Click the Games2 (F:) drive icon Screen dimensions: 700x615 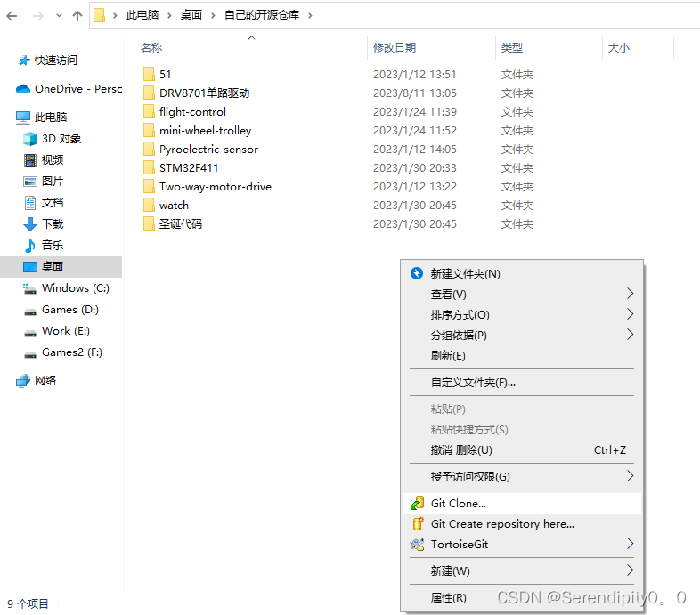(x=30, y=354)
